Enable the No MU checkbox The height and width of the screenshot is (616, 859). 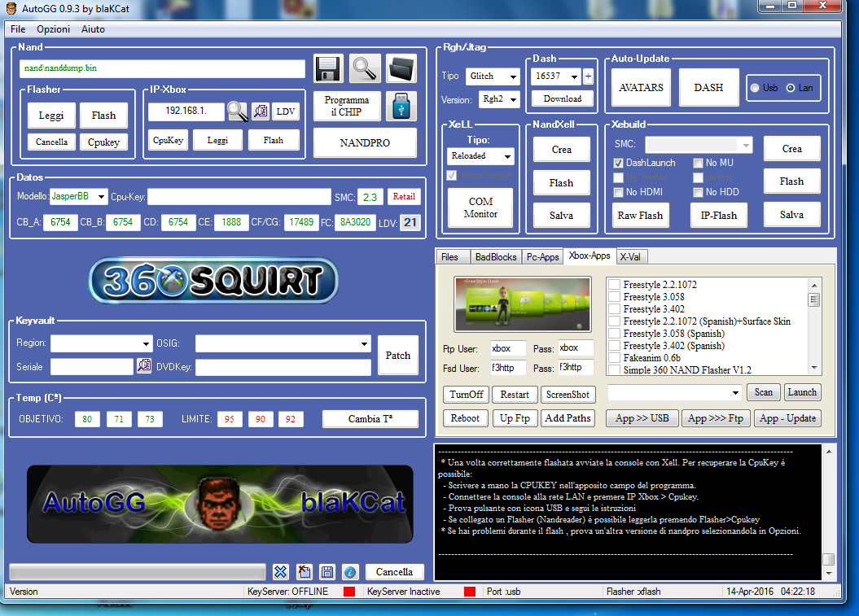coord(698,164)
